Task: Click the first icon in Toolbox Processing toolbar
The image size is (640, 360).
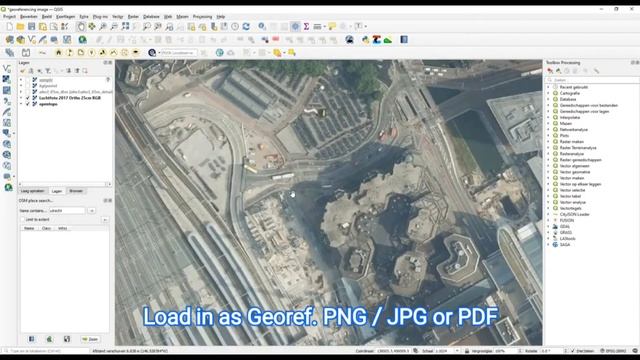Action: point(550,71)
